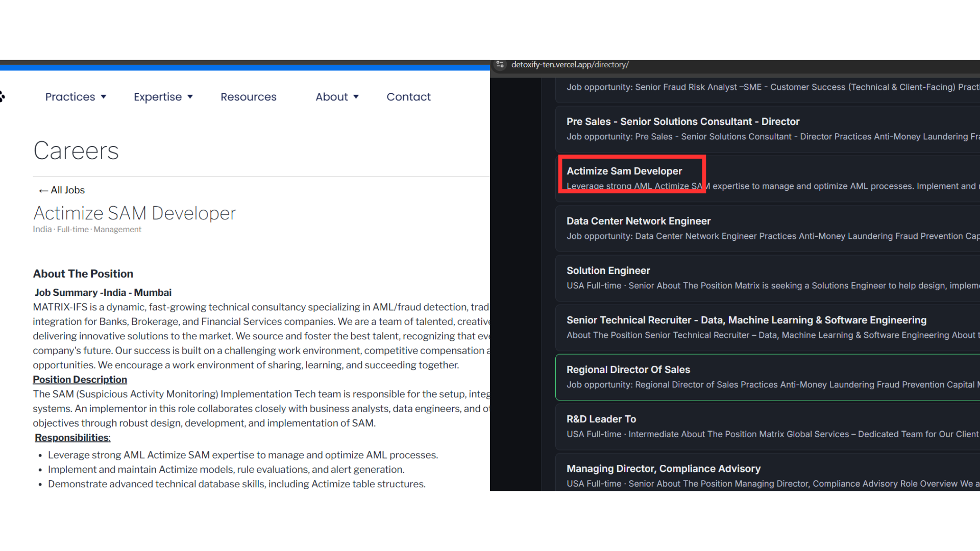Open Pre Sales Senior Solutions Consultant listing
This screenshot has width=980, height=551.
[x=768, y=129]
